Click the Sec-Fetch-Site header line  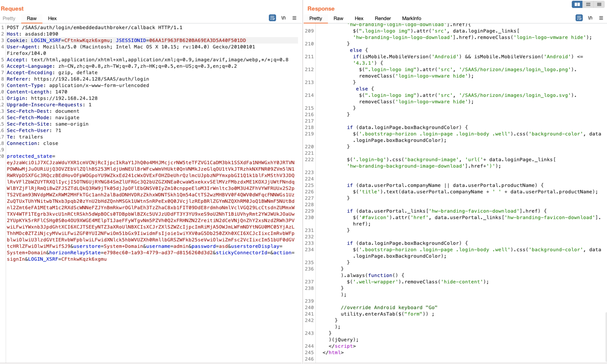47,124
